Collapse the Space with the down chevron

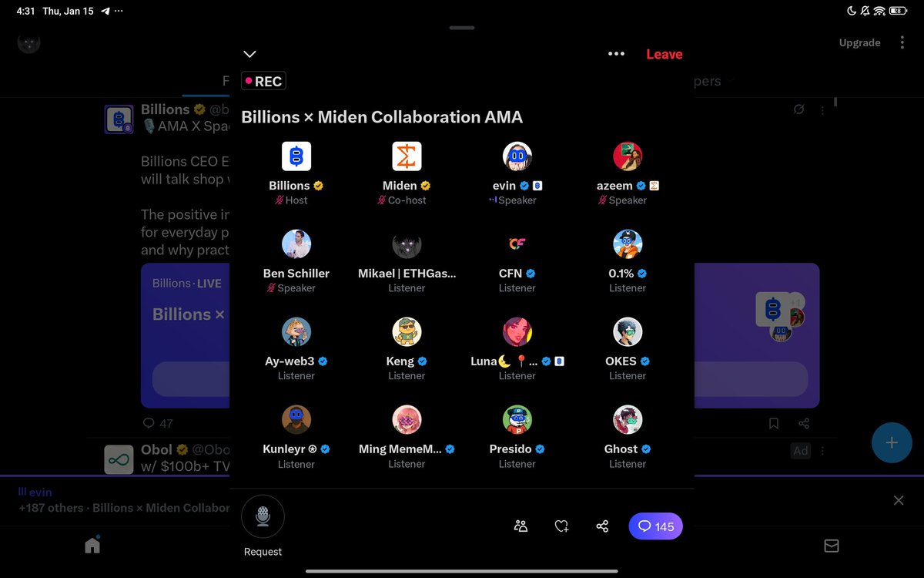click(x=249, y=54)
